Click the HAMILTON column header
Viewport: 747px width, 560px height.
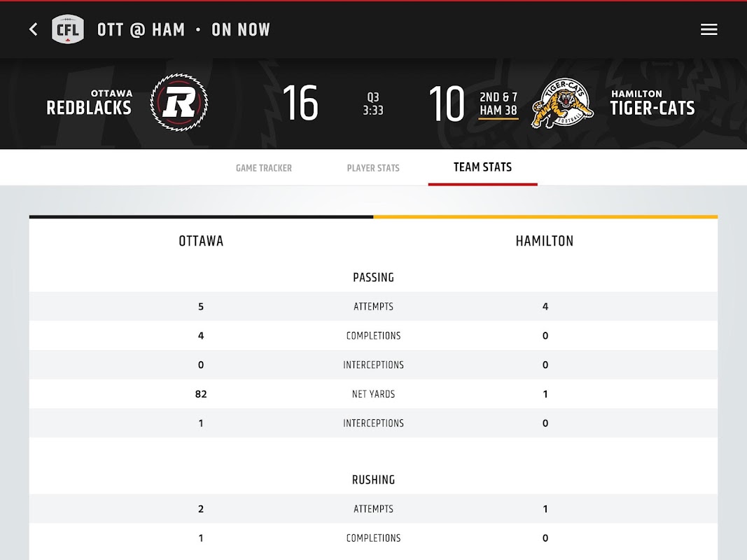(x=545, y=241)
